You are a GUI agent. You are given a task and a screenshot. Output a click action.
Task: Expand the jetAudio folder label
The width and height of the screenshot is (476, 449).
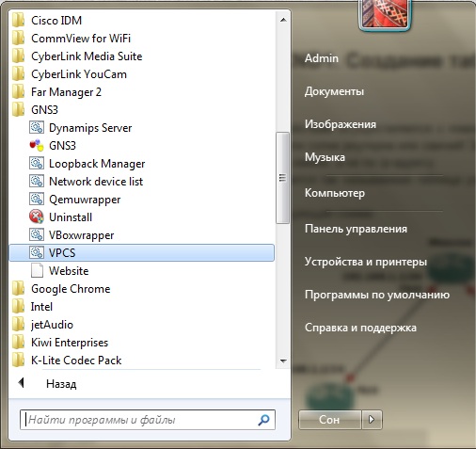52,325
